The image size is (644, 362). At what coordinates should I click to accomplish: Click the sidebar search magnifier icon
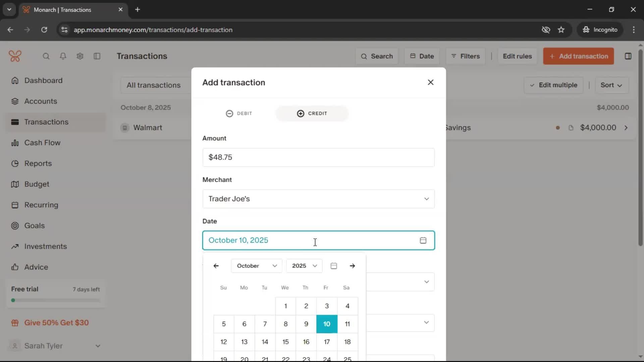click(x=46, y=56)
